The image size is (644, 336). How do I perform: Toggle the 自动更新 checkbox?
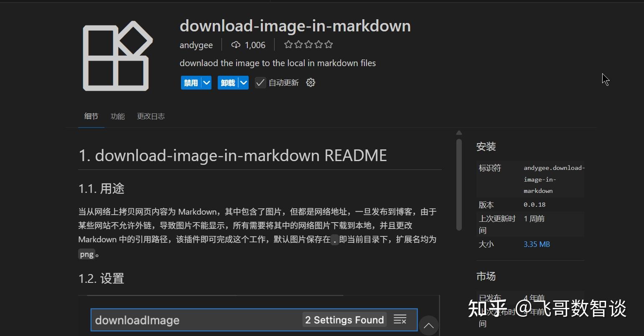[x=260, y=82]
